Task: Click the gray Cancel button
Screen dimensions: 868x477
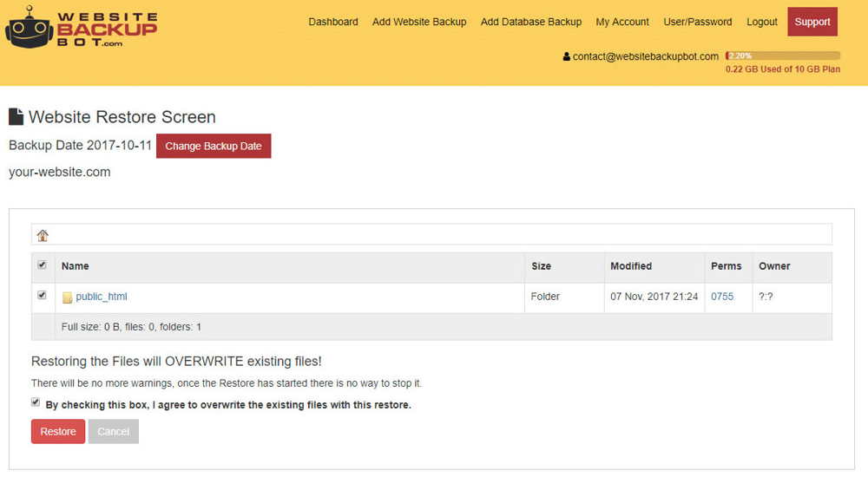Action: click(x=113, y=431)
